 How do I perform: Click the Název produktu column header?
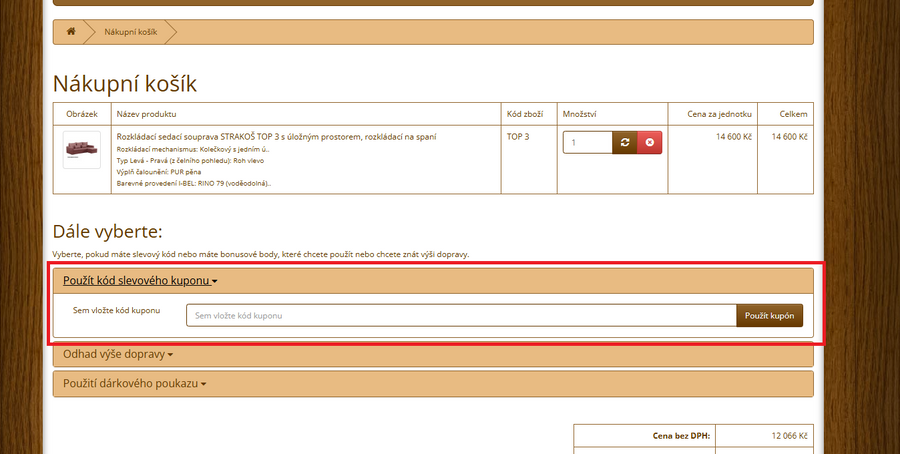click(x=146, y=114)
